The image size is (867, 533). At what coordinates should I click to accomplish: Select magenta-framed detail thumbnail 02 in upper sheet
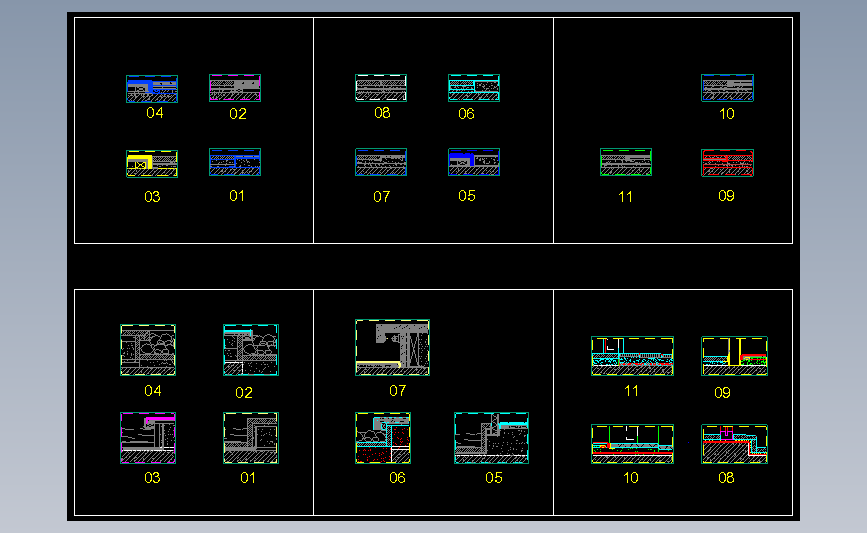(235, 88)
